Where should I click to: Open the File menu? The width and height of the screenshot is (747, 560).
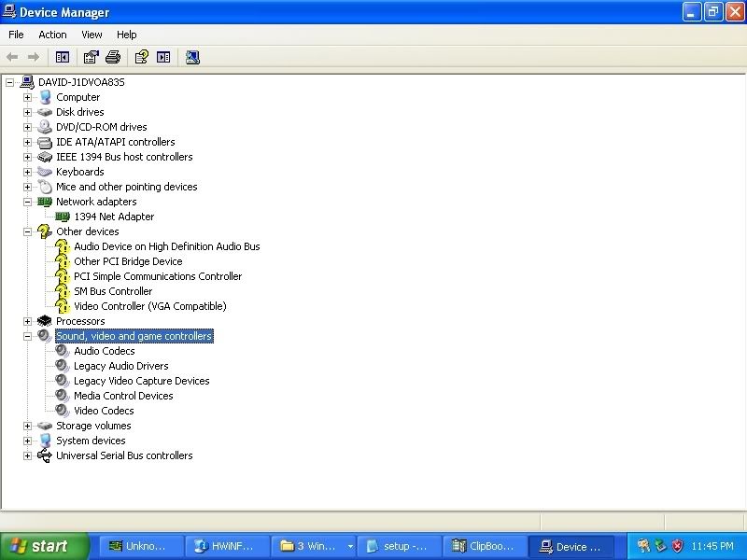[16, 35]
